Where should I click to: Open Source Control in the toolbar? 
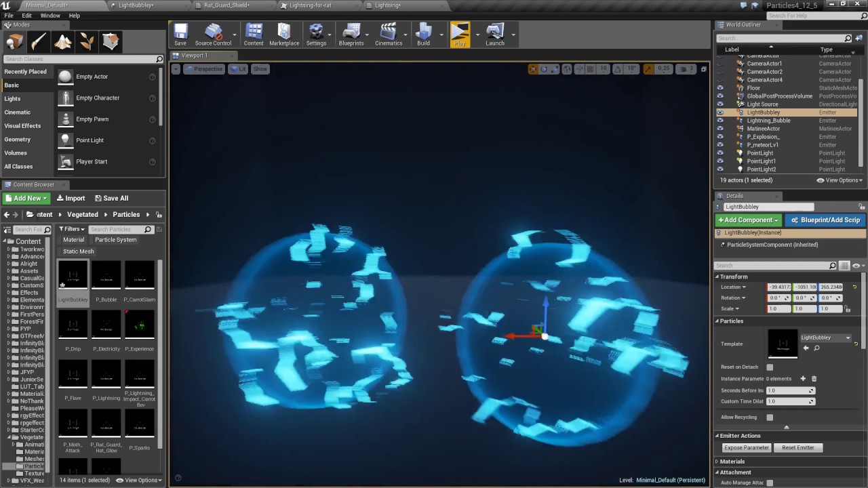tap(213, 35)
